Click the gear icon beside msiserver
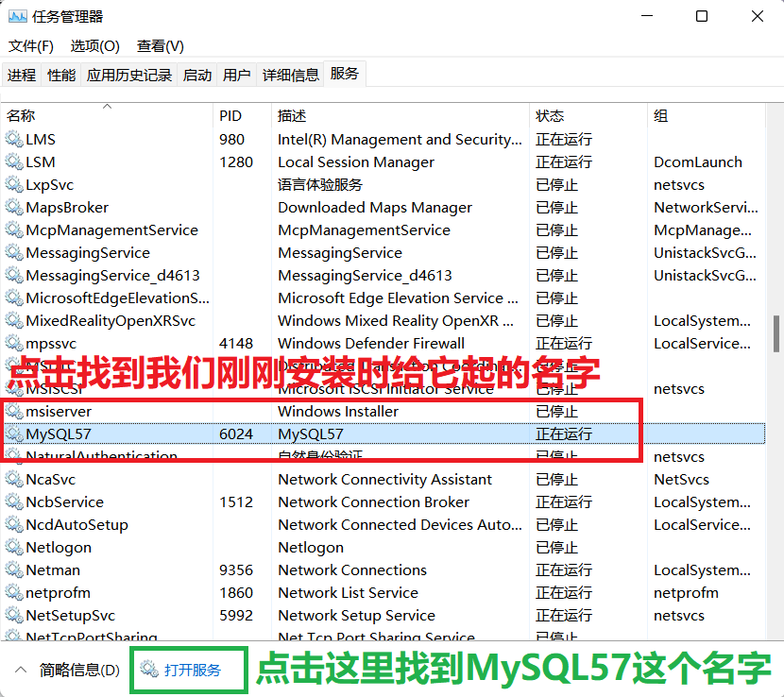 (14, 411)
